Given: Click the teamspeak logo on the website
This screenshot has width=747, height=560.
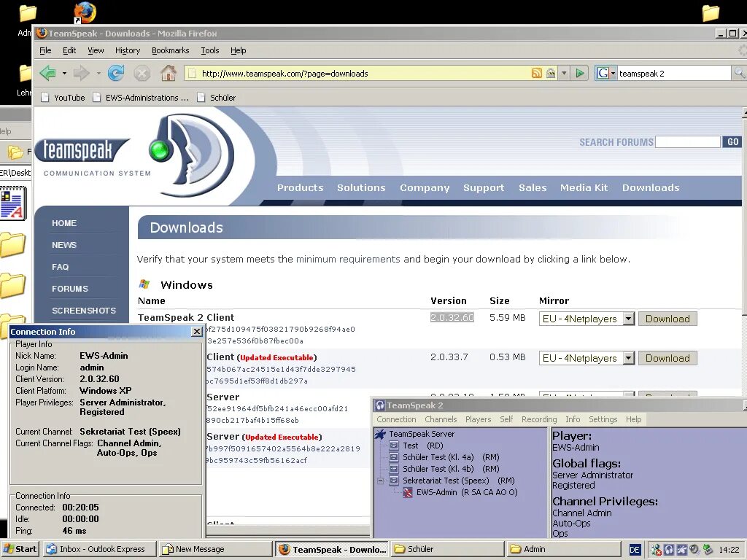Looking at the screenshot, I should point(82,150).
